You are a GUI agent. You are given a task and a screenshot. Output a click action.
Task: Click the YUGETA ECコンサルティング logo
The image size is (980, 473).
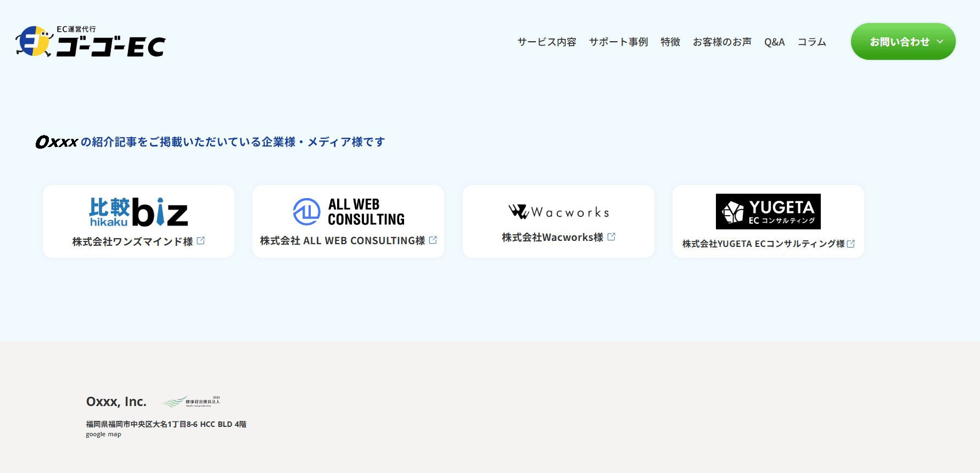(x=768, y=211)
